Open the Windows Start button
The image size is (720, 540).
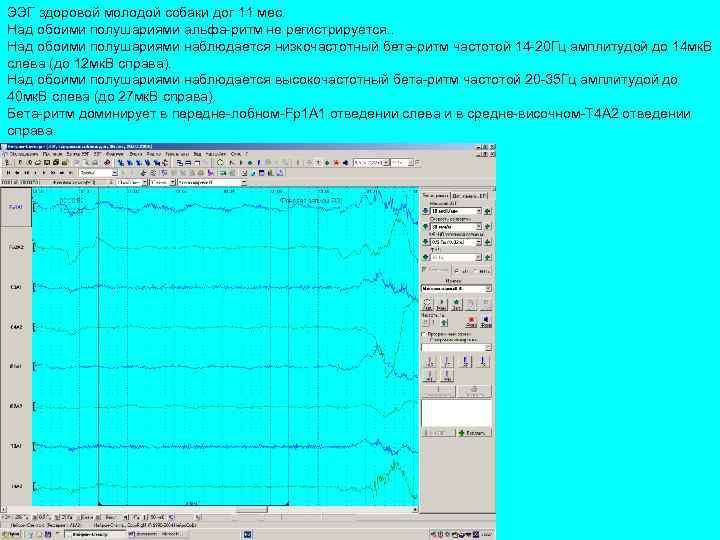click(12, 534)
